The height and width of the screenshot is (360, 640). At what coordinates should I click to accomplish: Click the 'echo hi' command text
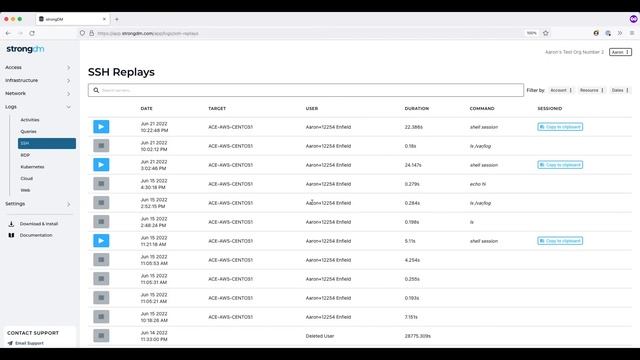pyautogui.click(x=478, y=184)
